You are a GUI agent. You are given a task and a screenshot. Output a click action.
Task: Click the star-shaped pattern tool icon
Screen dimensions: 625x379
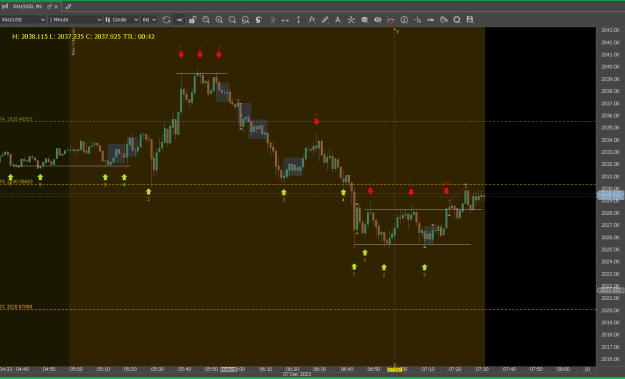tap(351, 20)
